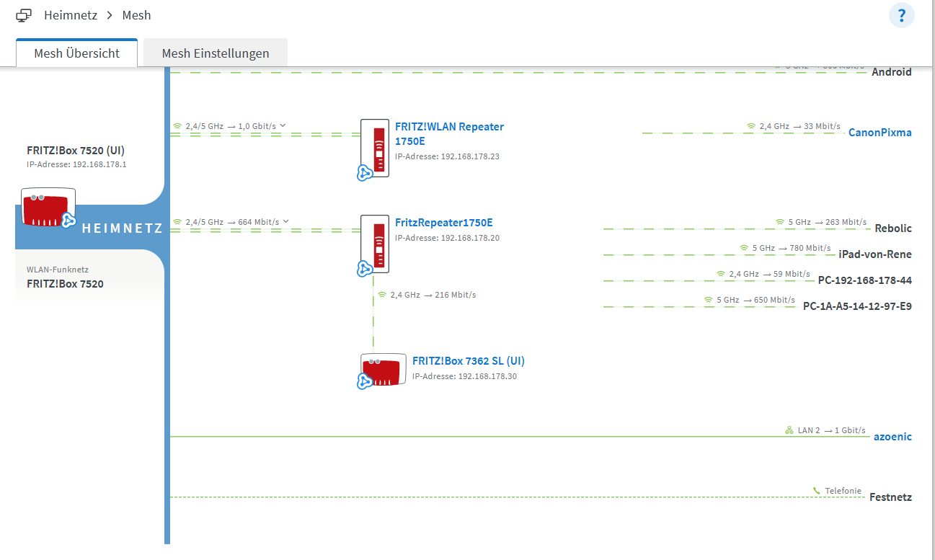Click the LAN 2 icon on azoenic connection line
935x560 pixels.
pyautogui.click(x=788, y=430)
